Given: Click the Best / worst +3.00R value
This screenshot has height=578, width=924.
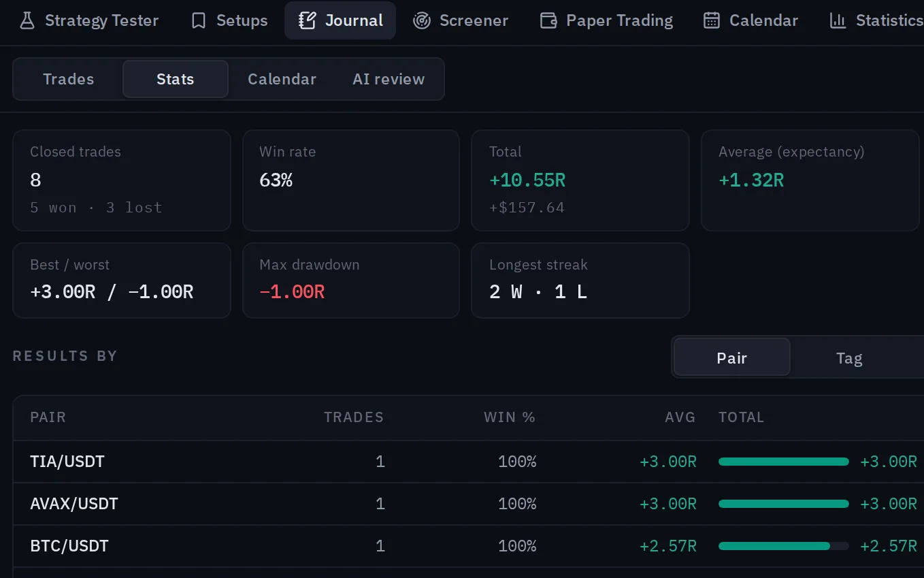Looking at the screenshot, I should (x=63, y=292).
